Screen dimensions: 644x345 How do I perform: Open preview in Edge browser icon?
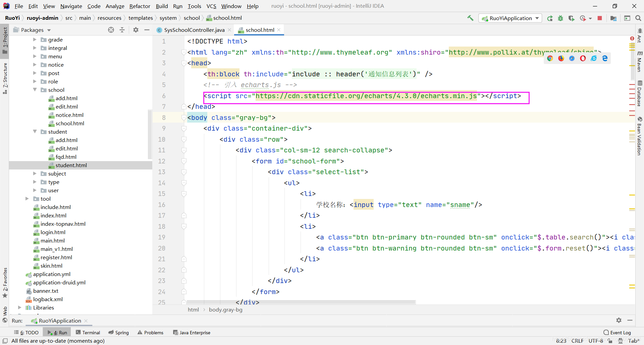605,58
